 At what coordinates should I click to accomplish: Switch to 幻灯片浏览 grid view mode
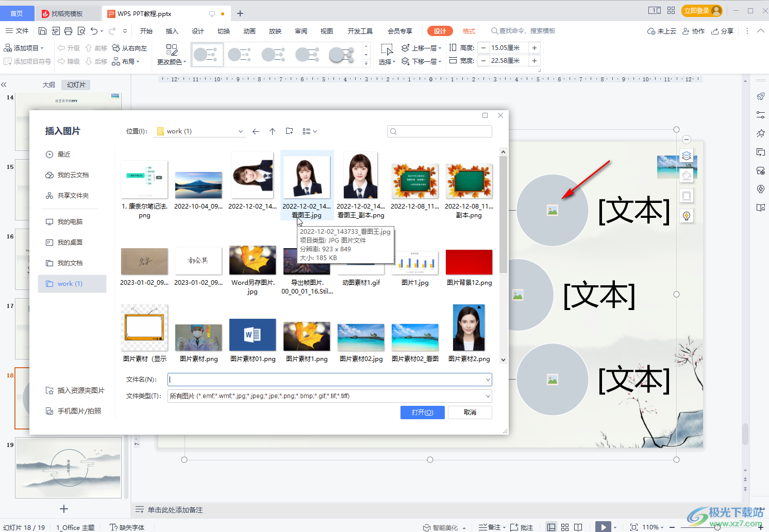(x=565, y=527)
